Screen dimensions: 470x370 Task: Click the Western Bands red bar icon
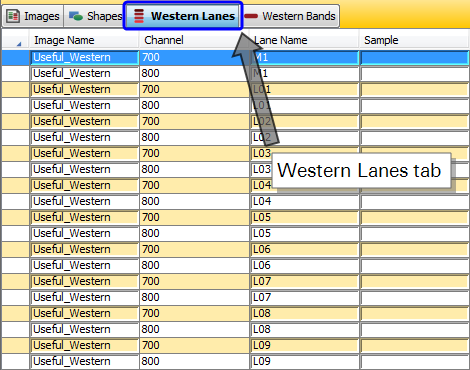pos(251,16)
